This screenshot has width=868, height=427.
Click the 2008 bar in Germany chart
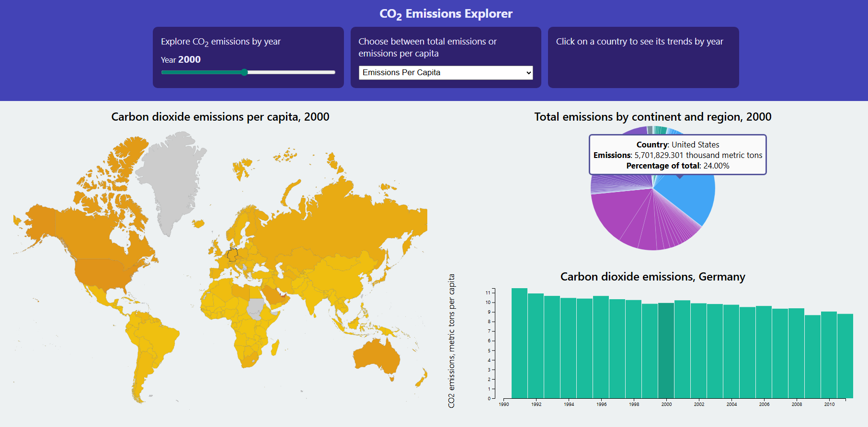pyautogui.click(x=796, y=353)
